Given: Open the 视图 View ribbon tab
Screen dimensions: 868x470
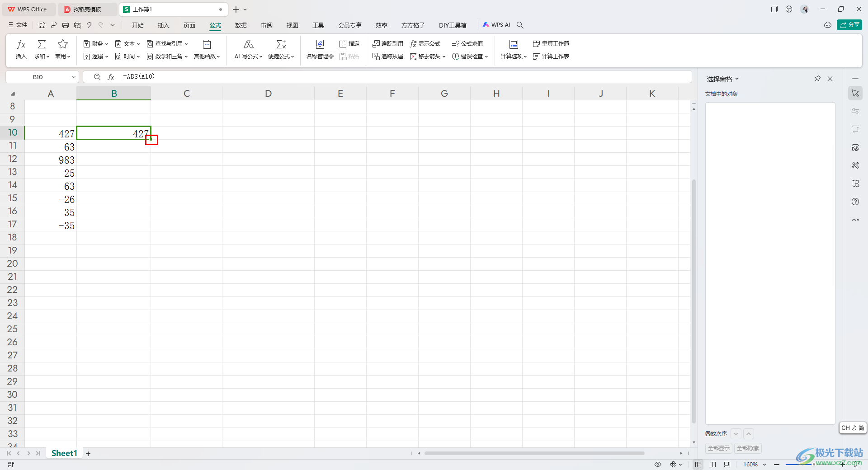Looking at the screenshot, I should click(292, 25).
